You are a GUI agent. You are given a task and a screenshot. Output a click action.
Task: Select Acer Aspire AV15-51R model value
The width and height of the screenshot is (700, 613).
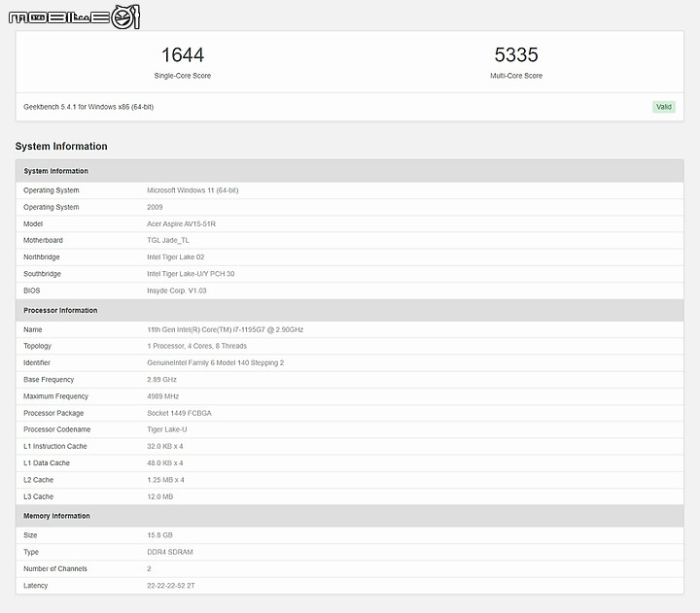pyautogui.click(x=181, y=224)
